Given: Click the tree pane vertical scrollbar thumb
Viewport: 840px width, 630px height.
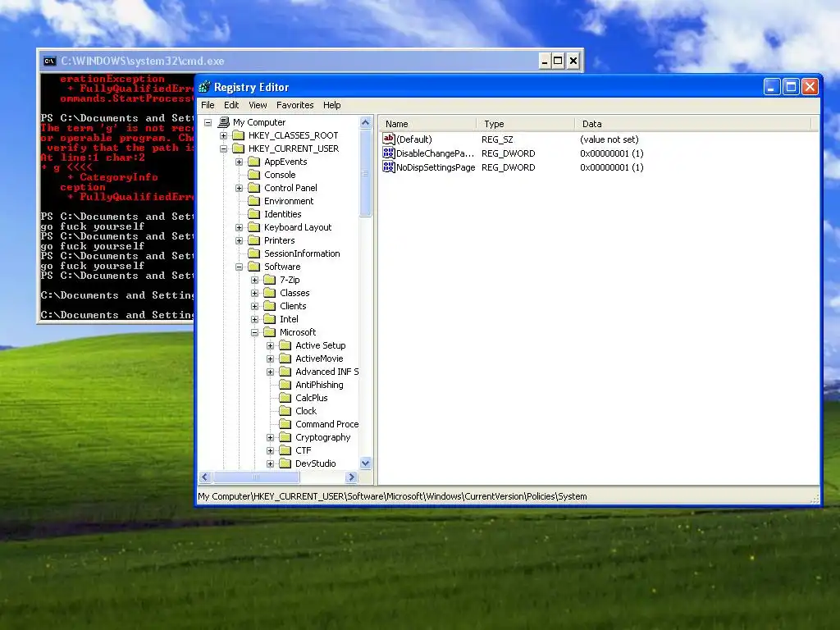Looking at the screenshot, I should coord(365,173).
